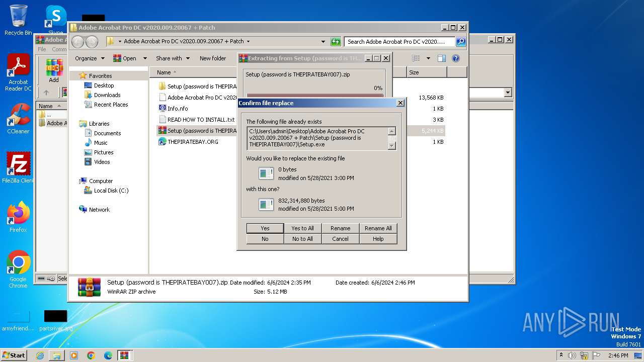The height and width of the screenshot is (362, 644).
Task: Select Rename All option
Action: pyautogui.click(x=378, y=228)
